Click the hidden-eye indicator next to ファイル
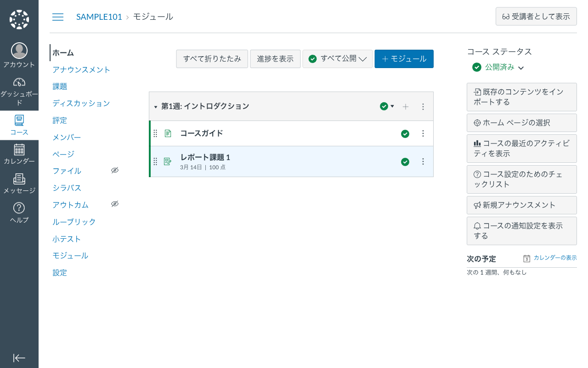588x368 pixels. (x=115, y=170)
